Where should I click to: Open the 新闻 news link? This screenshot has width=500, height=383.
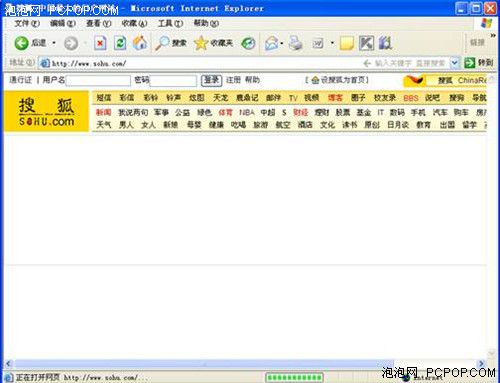[x=103, y=112]
